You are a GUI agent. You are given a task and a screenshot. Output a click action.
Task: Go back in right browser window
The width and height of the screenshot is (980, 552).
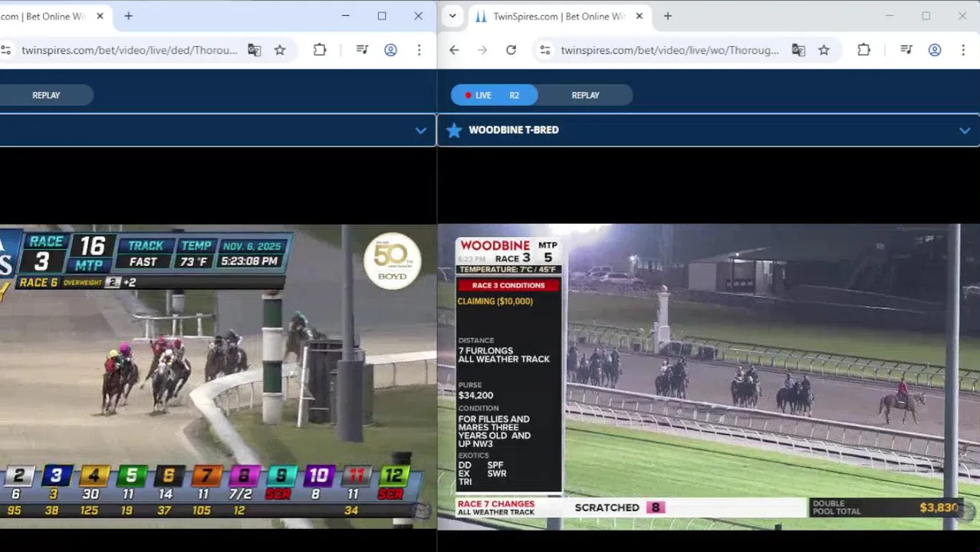coord(454,50)
